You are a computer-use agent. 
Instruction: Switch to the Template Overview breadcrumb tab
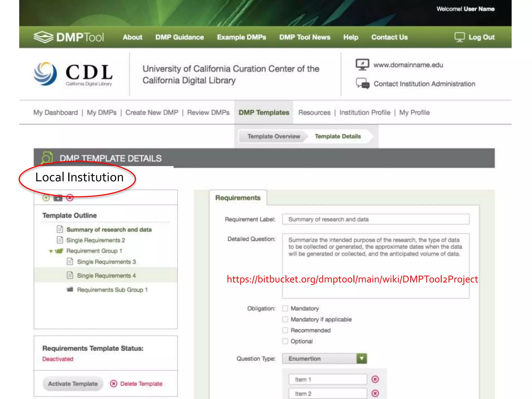(274, 136)
